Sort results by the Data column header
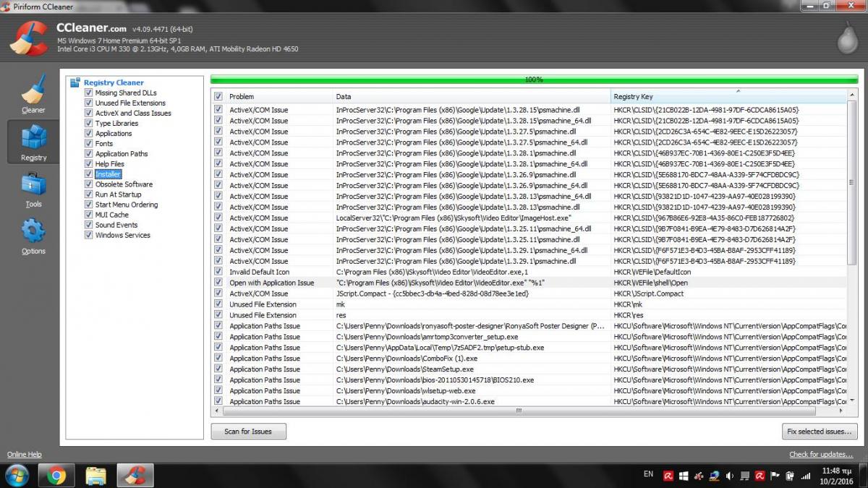Screen dimensions: 868x488 pyautogui.click(x=472, y=96)
